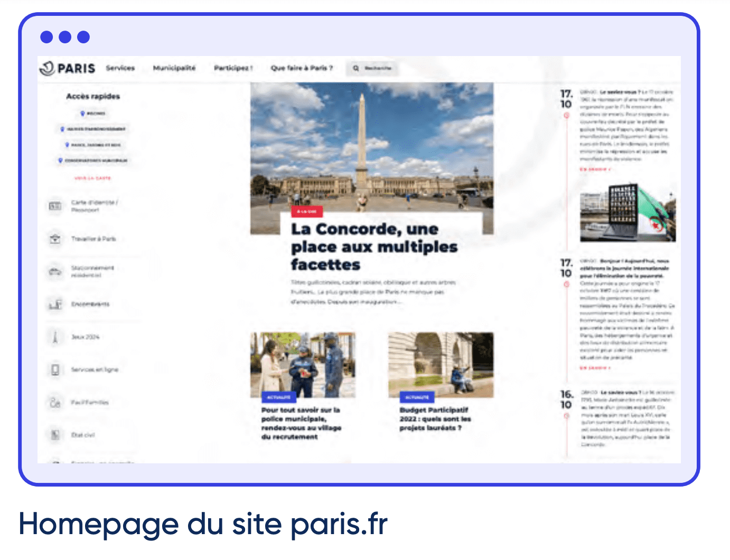Open the Jeux 2024 link
Viewport: 730px width, 560px height.
coord(85,337)
